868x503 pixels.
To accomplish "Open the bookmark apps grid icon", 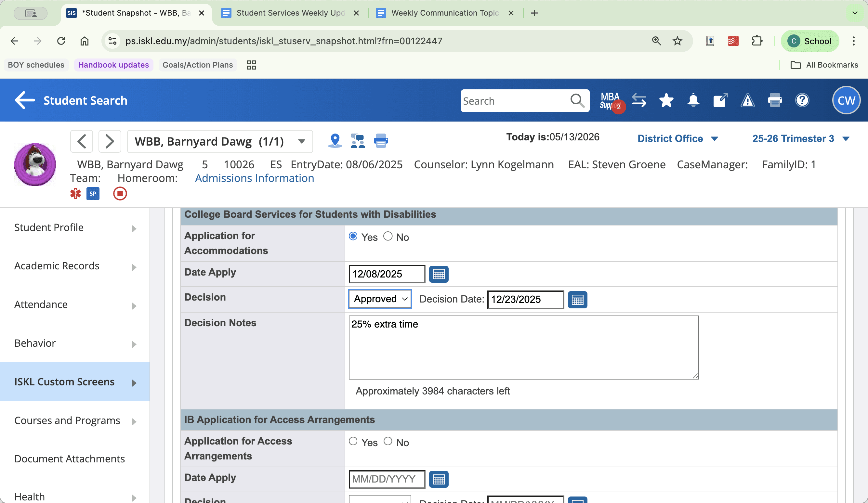I will pyautogui.click(x=251, y=65).
